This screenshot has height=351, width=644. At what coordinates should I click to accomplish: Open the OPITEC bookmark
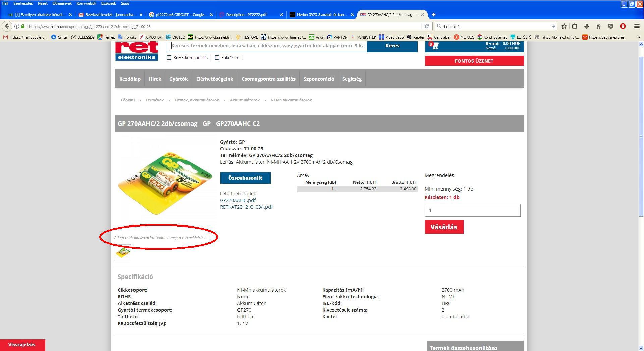(175, 37)
